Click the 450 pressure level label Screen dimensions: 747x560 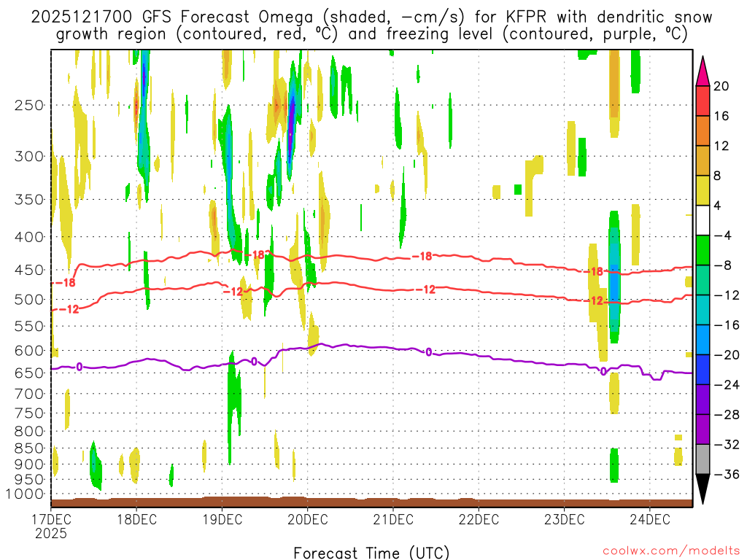coord(29,270)
